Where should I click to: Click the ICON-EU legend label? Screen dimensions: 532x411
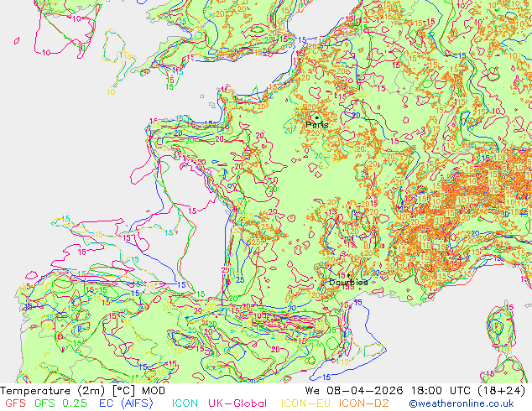(x=305, y=403)
